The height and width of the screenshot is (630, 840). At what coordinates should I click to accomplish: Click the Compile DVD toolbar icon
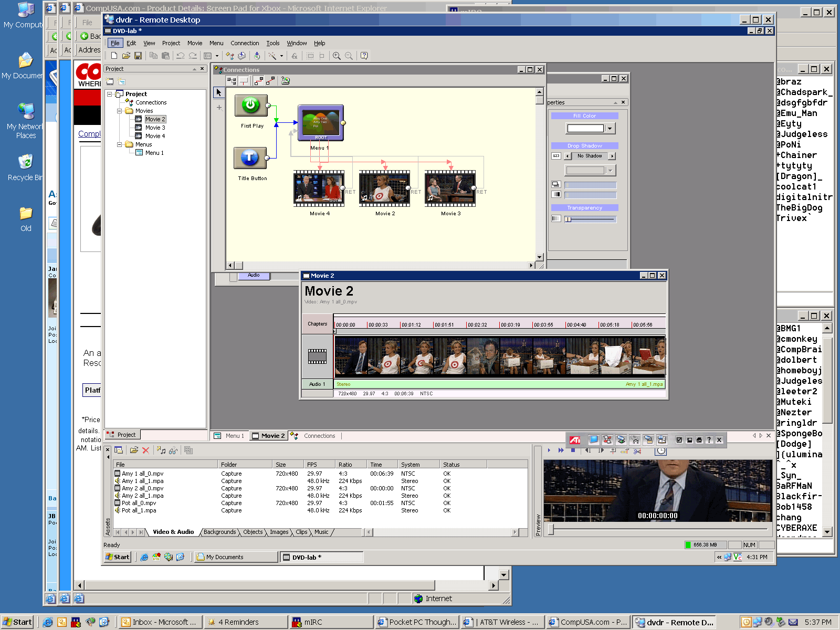257,56
